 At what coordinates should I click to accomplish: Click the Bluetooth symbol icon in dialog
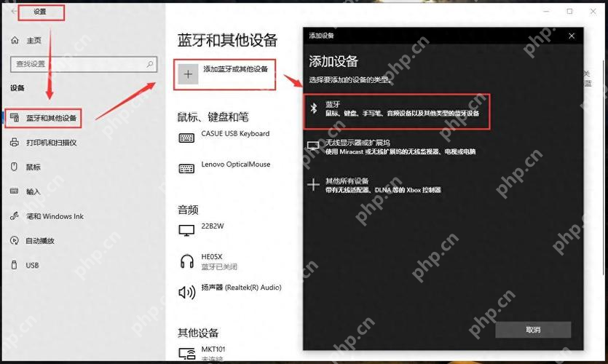(314, 108)
